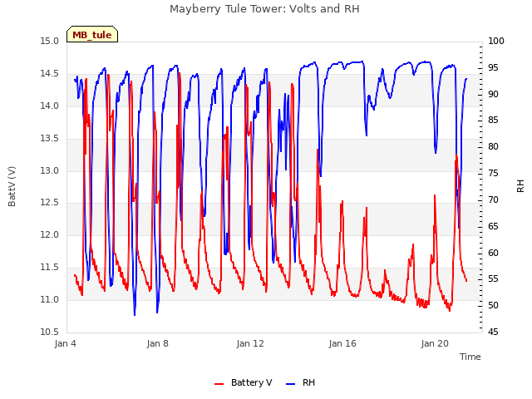Select the RH right axis label

520,186
